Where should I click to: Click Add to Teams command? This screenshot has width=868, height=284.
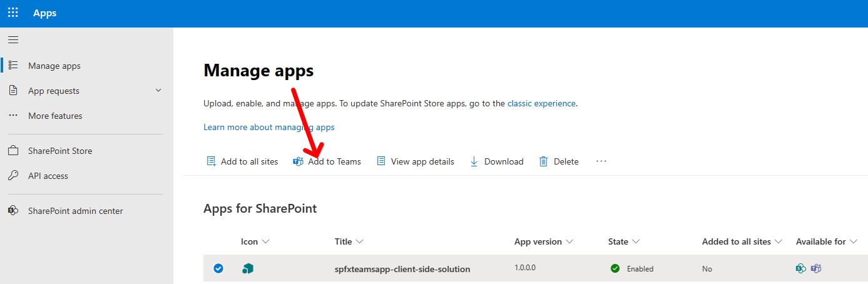click(x=327, y=161)
